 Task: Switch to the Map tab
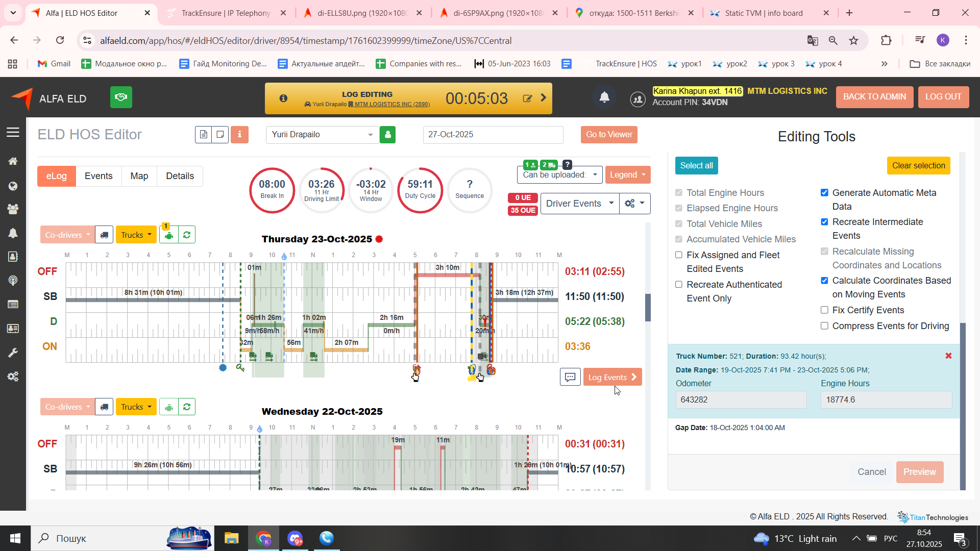(x=139, y=176)
